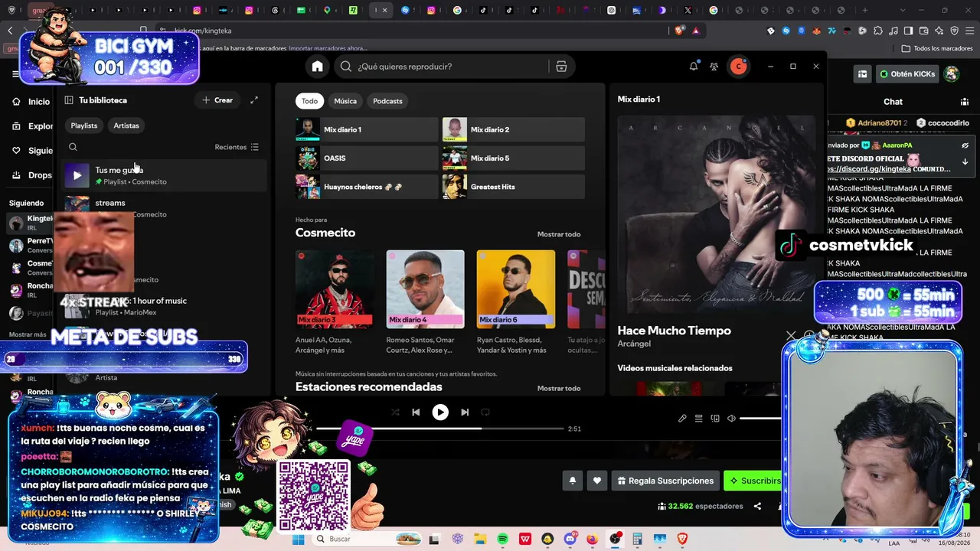This screenshot has width=980, height=551.
Task: Open the Windows Start menu
Action: [x=298, y=540]
